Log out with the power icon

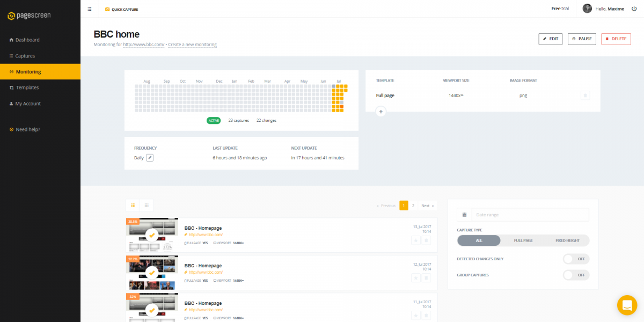click(633, 9)
